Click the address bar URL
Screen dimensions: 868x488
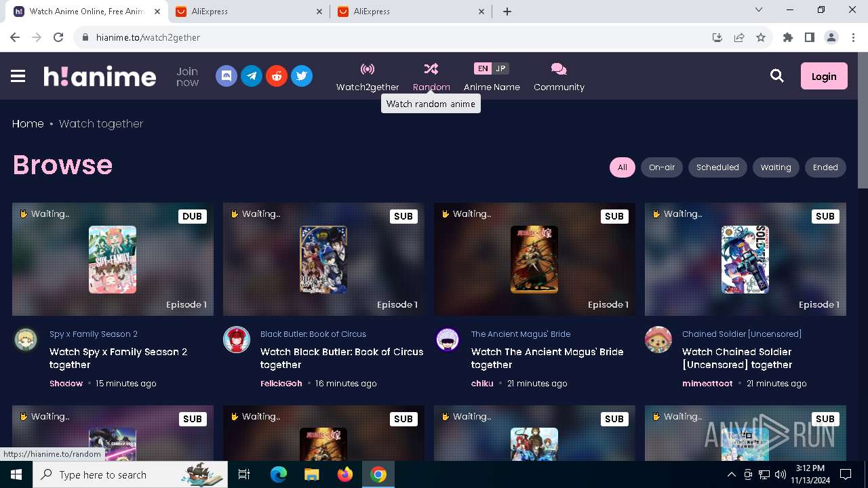coord(148,37)
